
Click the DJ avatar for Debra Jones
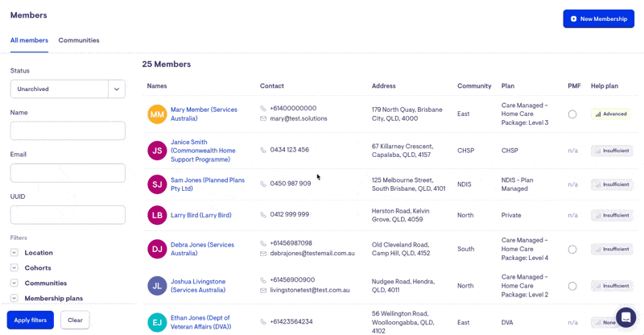click(x=157, y=249)
